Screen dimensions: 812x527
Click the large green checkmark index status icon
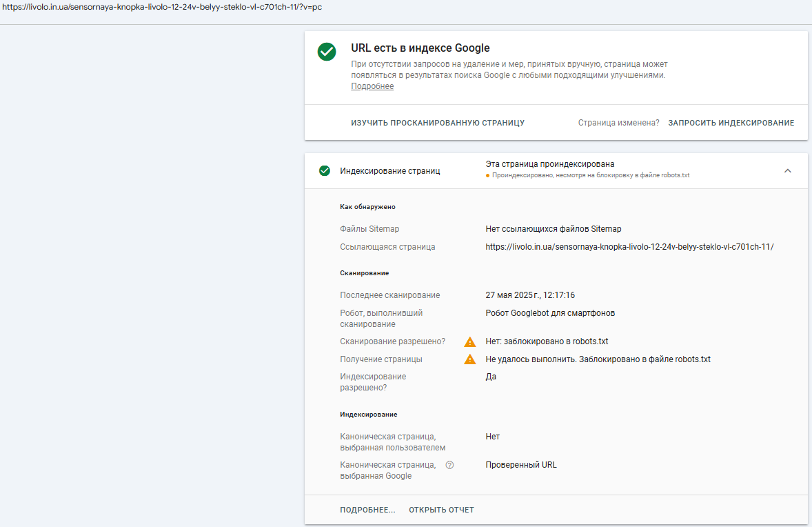click(x=327, y=52)
